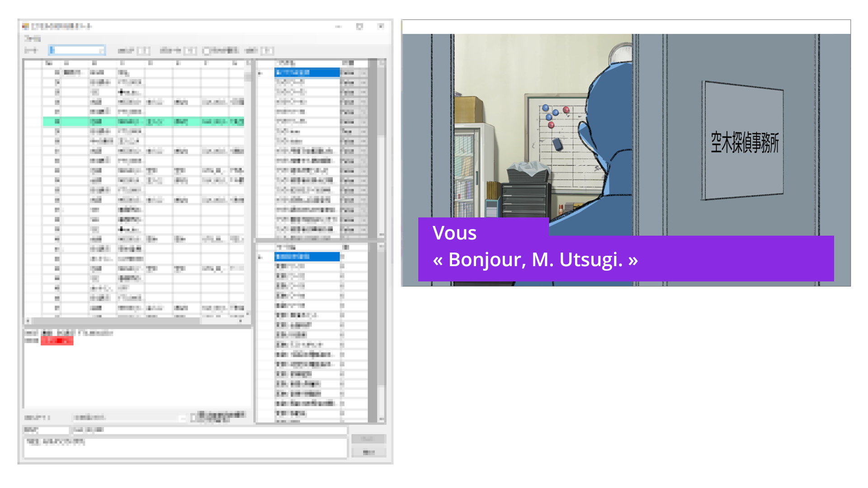The height and width of the screenshot is (488, 868).
Task: Toggle the checkbox below the log pane
Action: click(x=193, y=417)
